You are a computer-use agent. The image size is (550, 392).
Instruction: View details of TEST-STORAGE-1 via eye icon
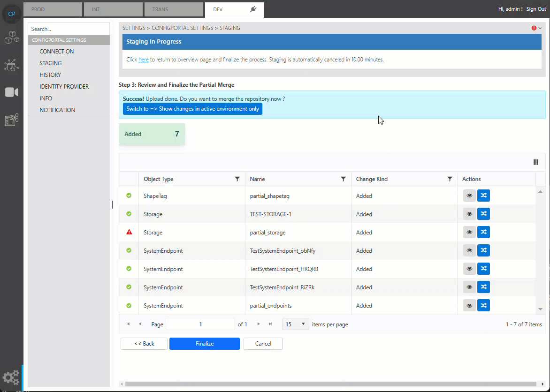point(469,214)
